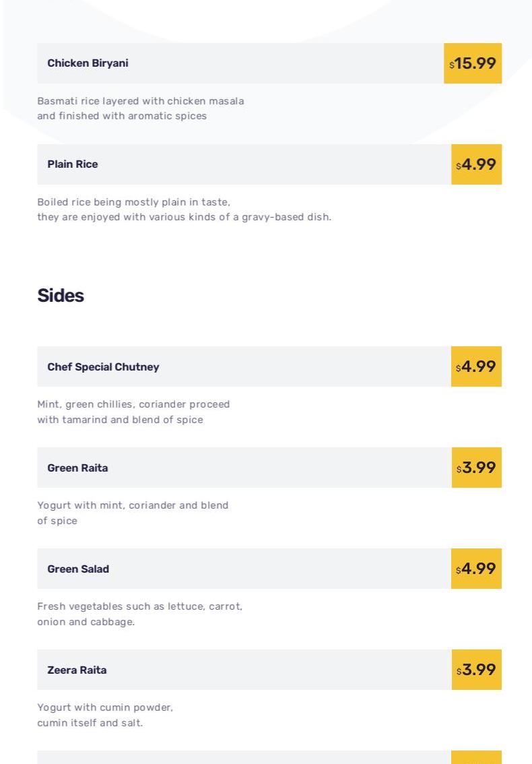
Task: Click the Green Salad $4.99 price badge
Action: (476, 569)
